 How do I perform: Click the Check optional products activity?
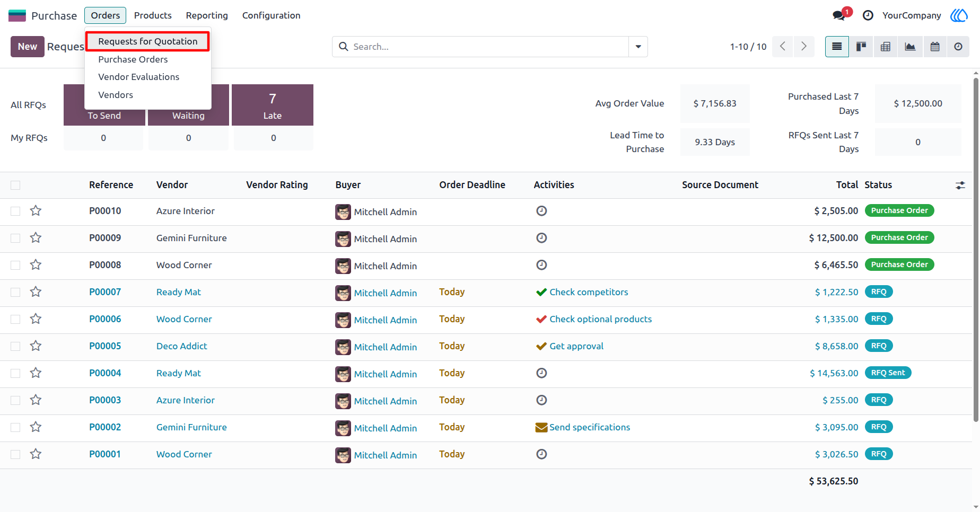600,319
